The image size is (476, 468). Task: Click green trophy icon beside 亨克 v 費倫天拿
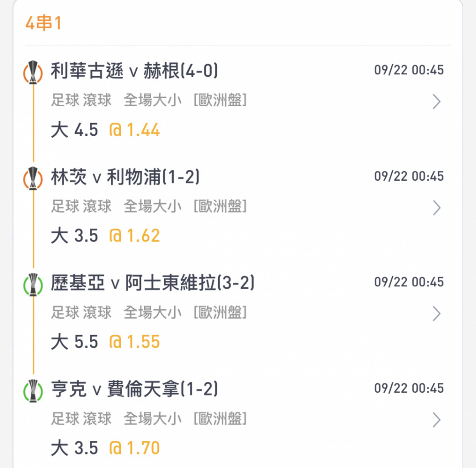coord(33,391)
